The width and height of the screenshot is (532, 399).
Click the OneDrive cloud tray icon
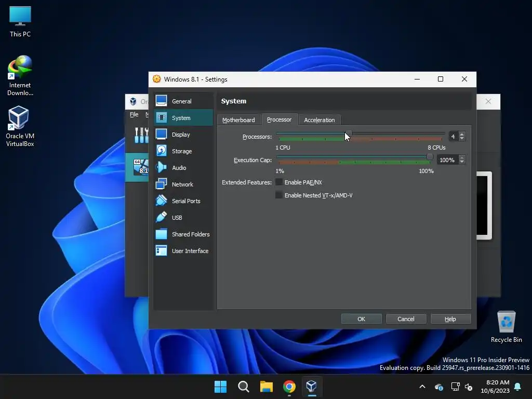[x=438, y=387]
